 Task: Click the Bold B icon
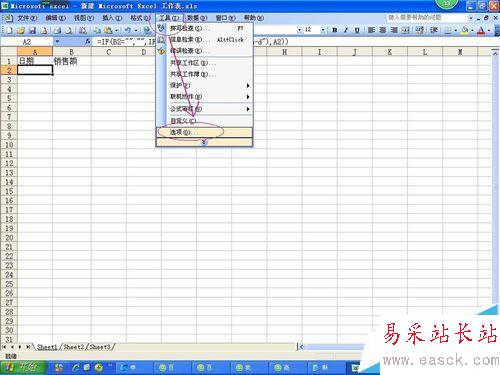click(335, 30)
